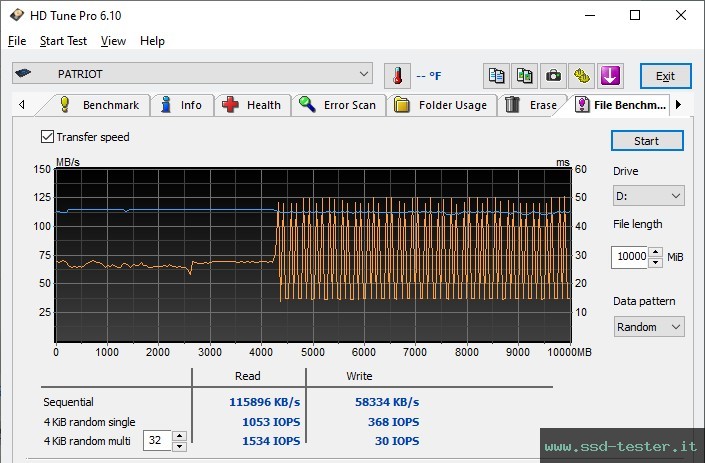Open the Start Test menu
Image resolution: width=705 pixels, height=463 pixels.
(x=63, y=41)
